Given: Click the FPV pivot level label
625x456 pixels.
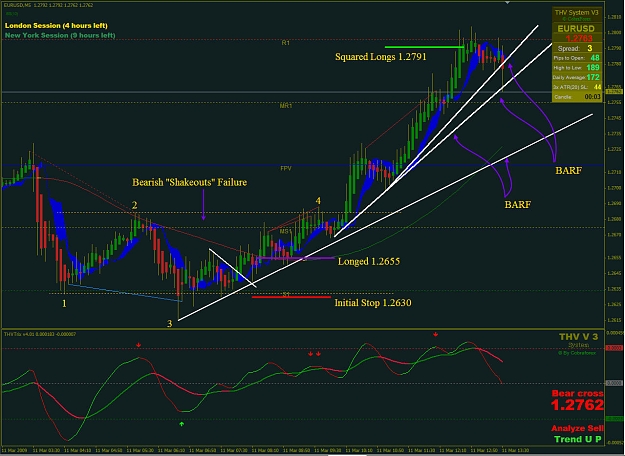Looking at the screenshot, I should tap(286, 169).
